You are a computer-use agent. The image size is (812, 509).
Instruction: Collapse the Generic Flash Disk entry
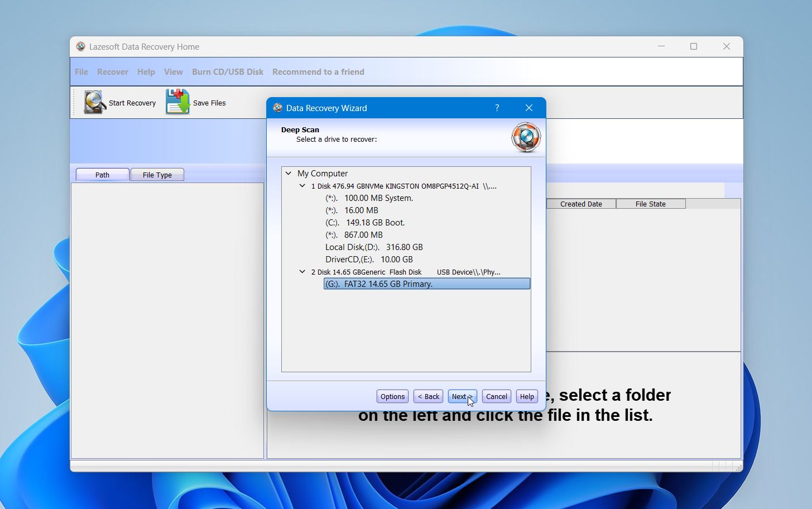[x=302, y=272]
